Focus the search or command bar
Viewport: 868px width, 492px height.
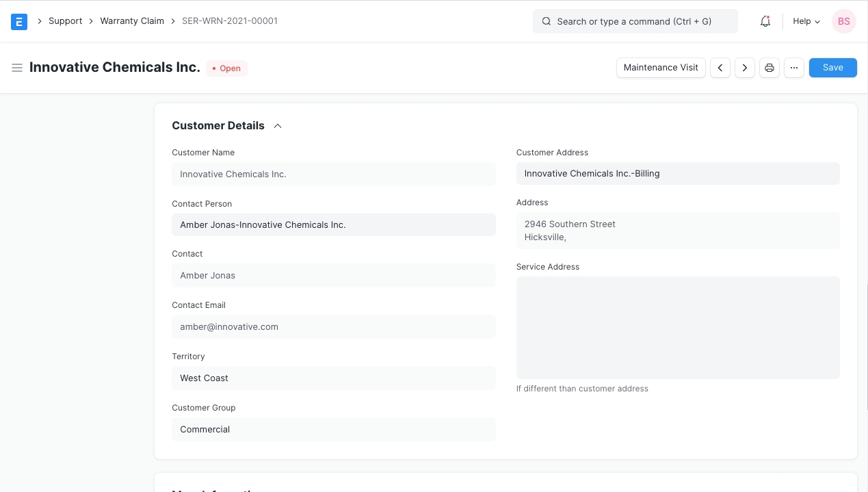tap(635, 21)
